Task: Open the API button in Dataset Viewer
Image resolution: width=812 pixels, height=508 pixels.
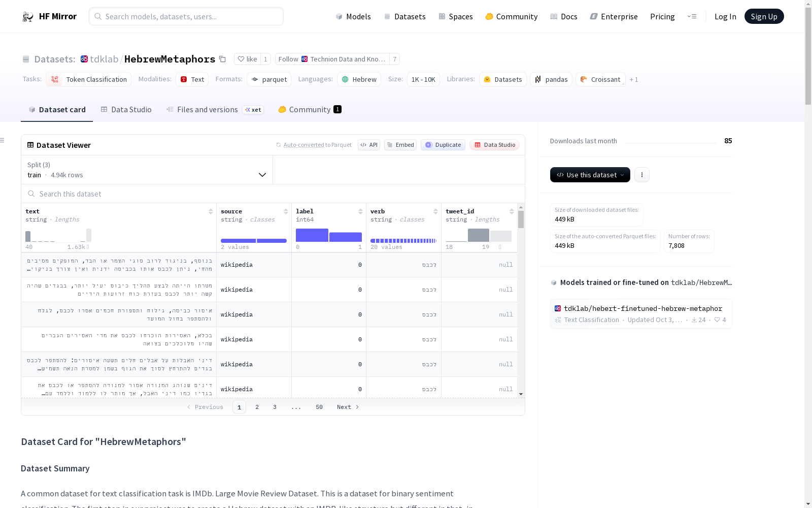Action: [x=369, y=145]
